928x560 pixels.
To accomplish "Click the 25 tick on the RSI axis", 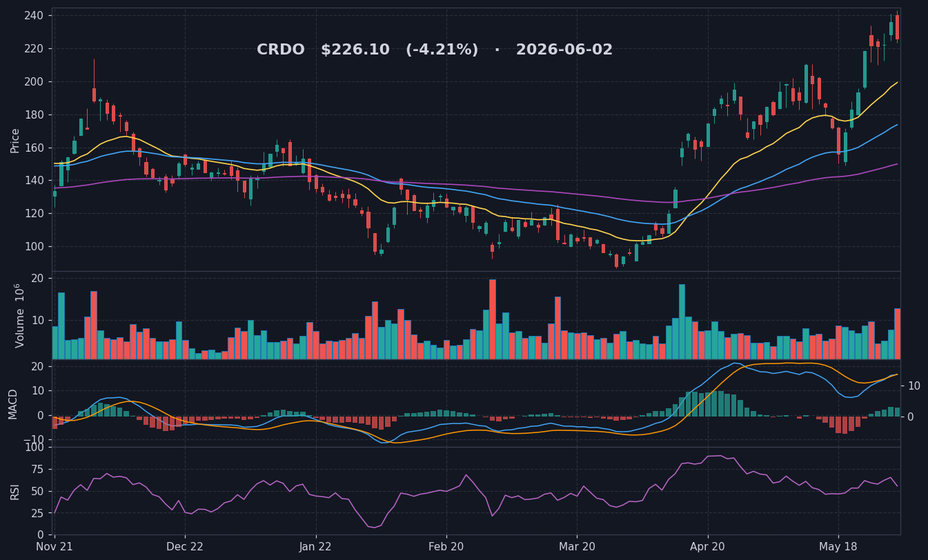I will 37,513.
